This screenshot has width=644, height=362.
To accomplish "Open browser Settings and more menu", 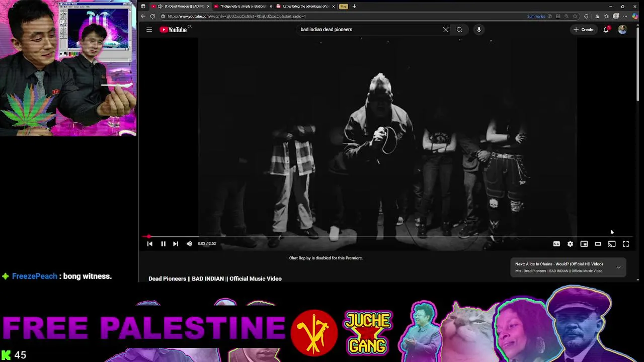I will tap(625, 16).
